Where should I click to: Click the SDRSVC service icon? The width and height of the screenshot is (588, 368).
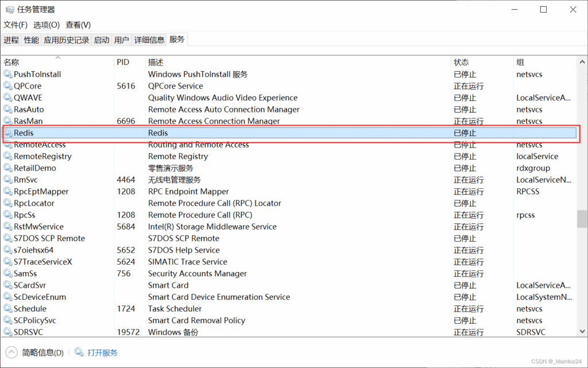(x=7, y=332)
